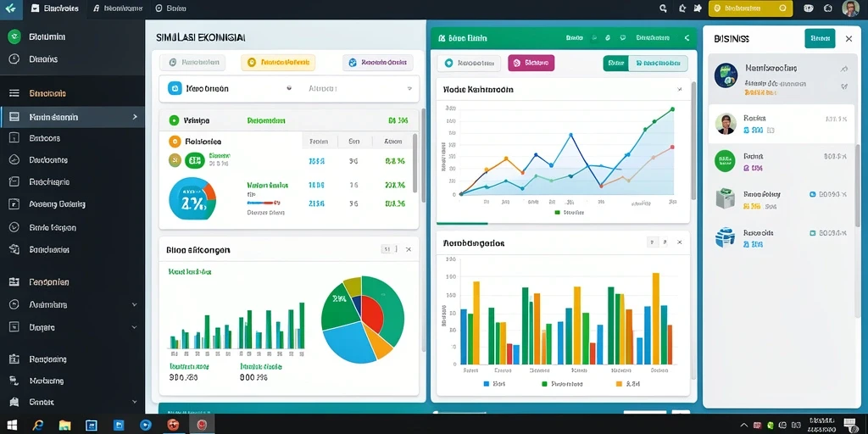Image resolution: width=868 pixels, height=434 pixels.
Task: Tick the small checkbox beside the printer icon row
Action: coord(813,194)
